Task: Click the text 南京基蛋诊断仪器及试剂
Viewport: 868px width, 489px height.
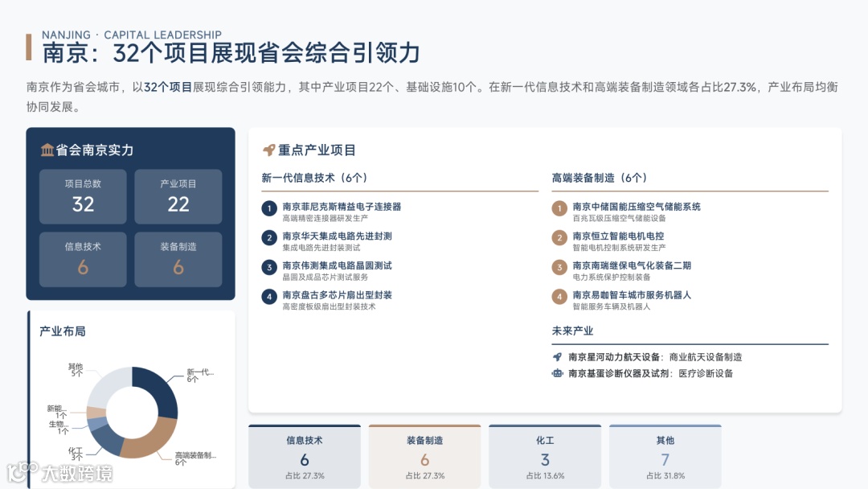Action: coord(619,373)
